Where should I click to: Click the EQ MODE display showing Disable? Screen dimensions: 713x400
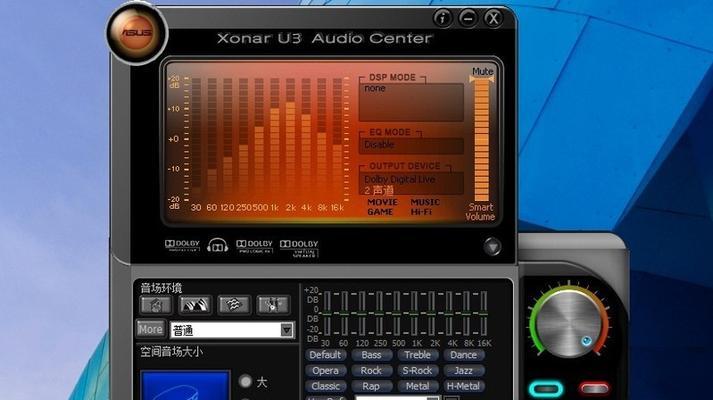tap(412, 145)
